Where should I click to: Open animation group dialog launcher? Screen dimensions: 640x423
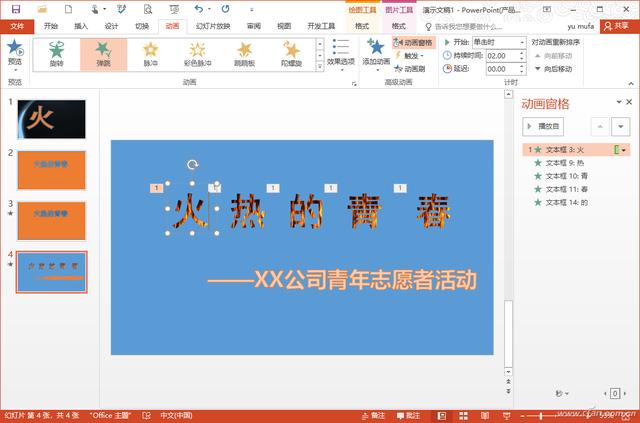[x=354, y=83]
